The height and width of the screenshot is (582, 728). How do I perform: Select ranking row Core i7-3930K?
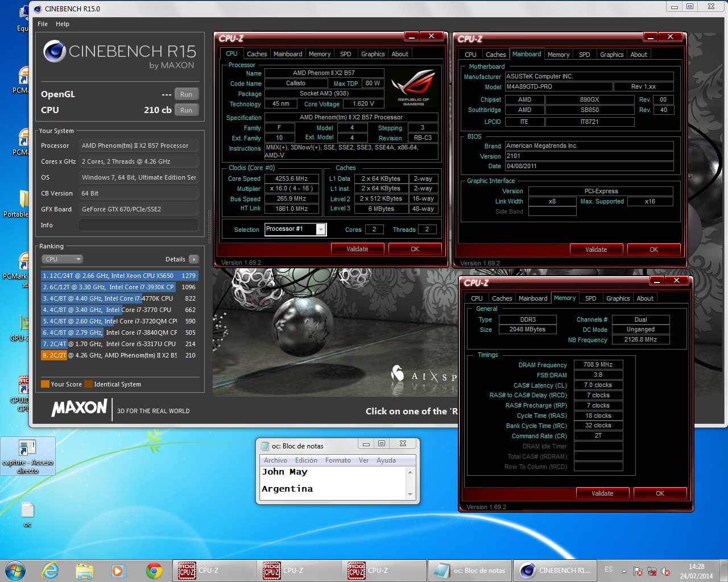click(x=119, y=287)
